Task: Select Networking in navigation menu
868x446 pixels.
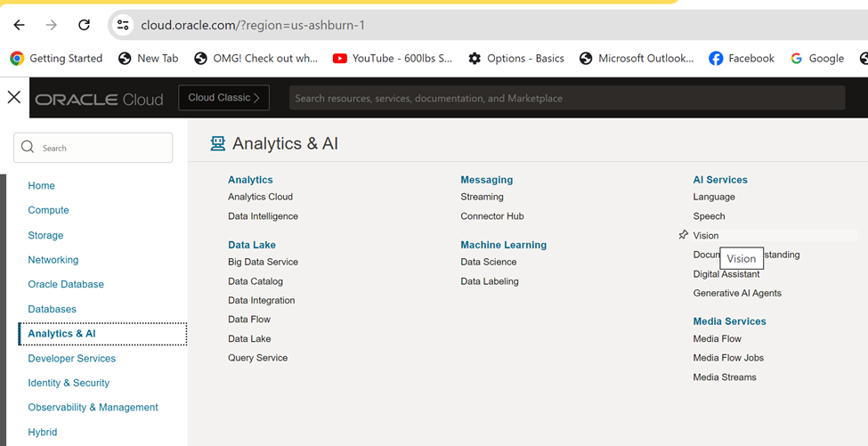Action: [x=53, y=260]
